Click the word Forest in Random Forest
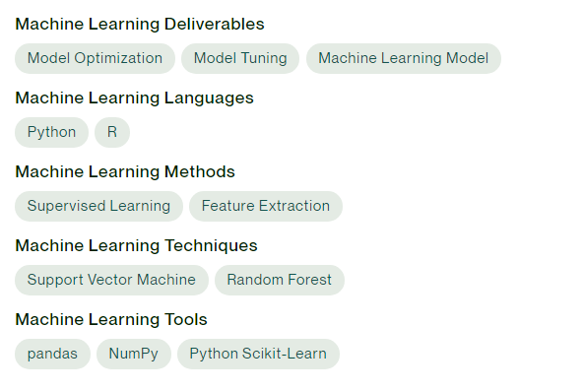Viewport: 583px width, 392px height. pyautogui.click(x=309, y=280)
